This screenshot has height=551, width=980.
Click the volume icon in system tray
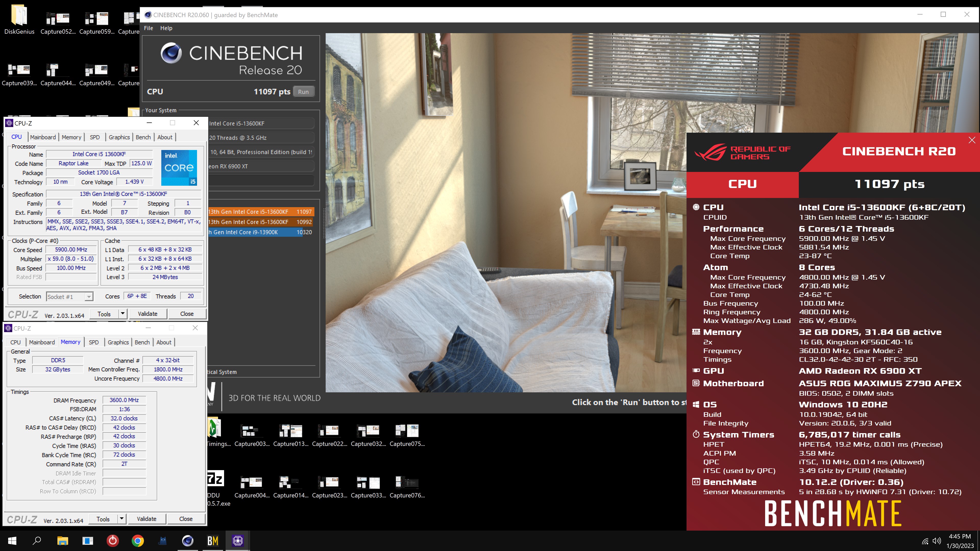pos(937,541)
